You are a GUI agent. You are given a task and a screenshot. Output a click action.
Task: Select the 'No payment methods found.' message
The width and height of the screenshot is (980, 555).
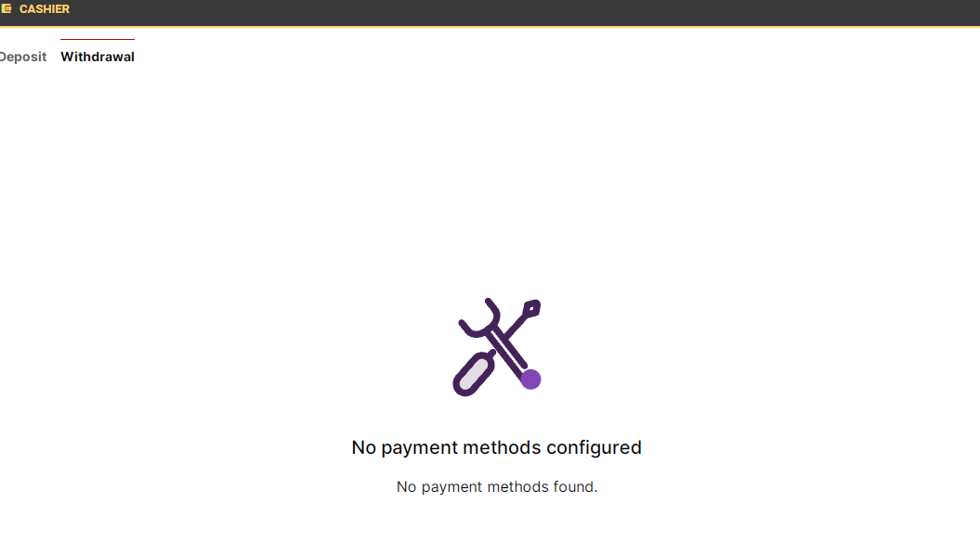click(x=497, y=487)
